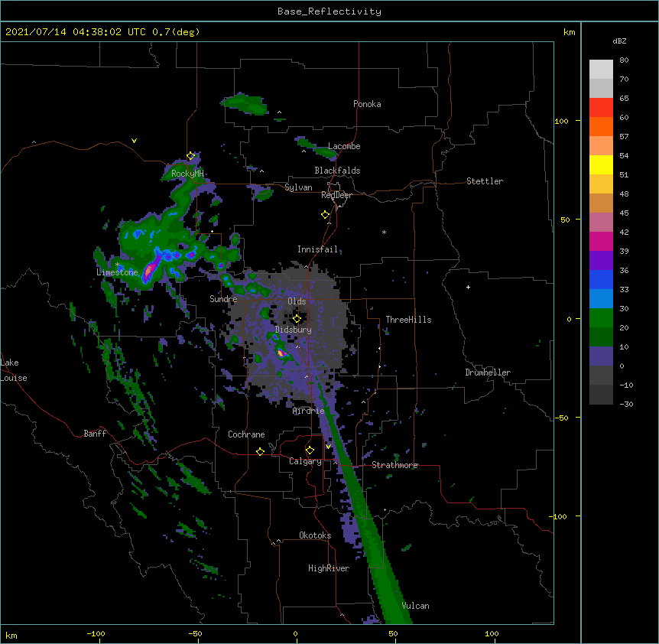Click the Lacombe city label

[344, 146]
